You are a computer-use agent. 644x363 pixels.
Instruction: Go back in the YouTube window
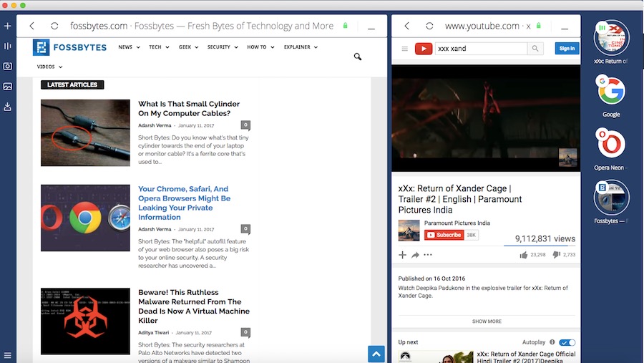tap(406, 26)
